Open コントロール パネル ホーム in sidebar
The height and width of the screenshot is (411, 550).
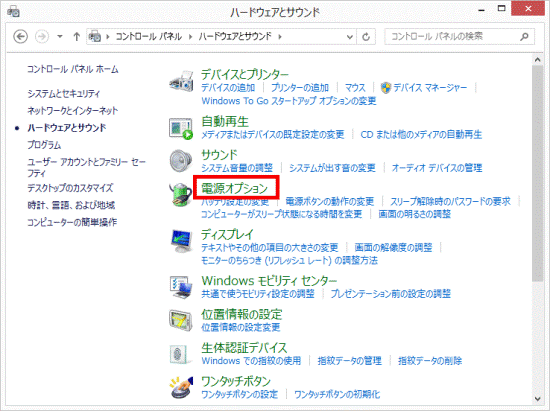pos(73,69)
